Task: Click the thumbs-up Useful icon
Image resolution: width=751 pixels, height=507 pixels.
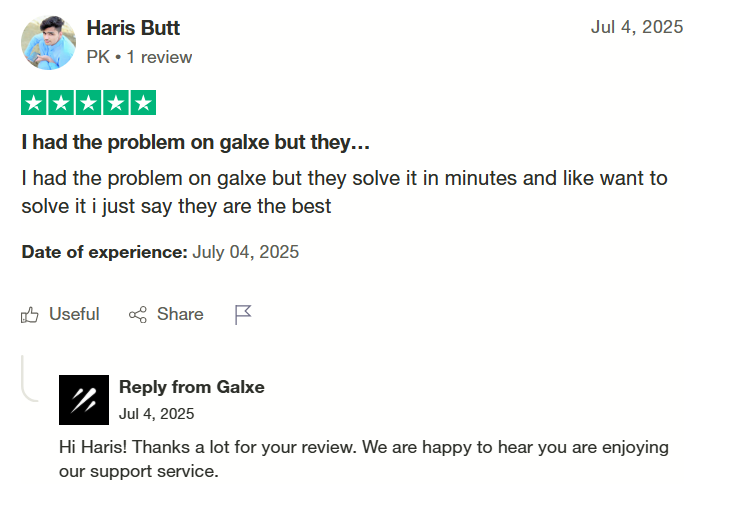Action: (30, 315)
